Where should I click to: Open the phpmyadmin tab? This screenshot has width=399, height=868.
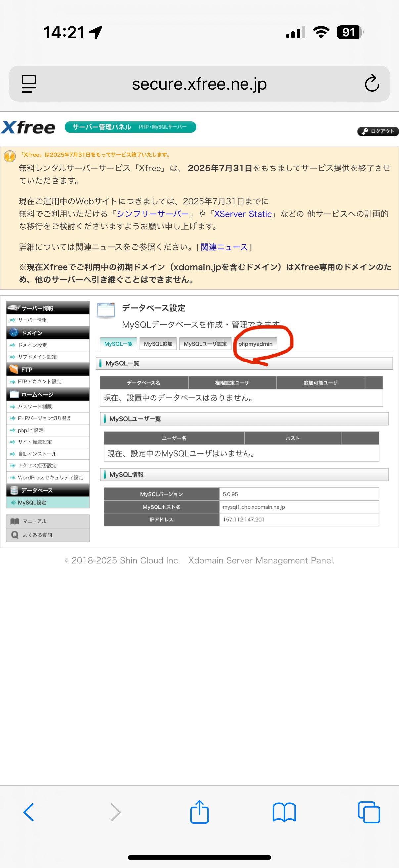[255, 344]
